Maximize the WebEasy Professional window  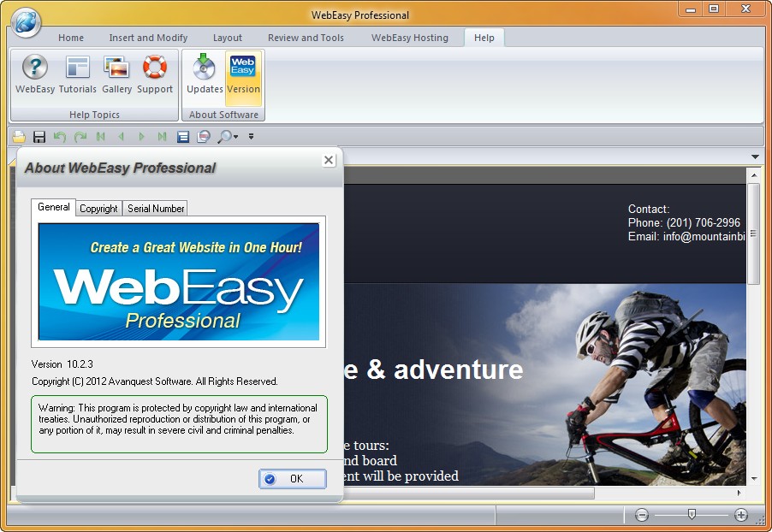tap(714, 9)
